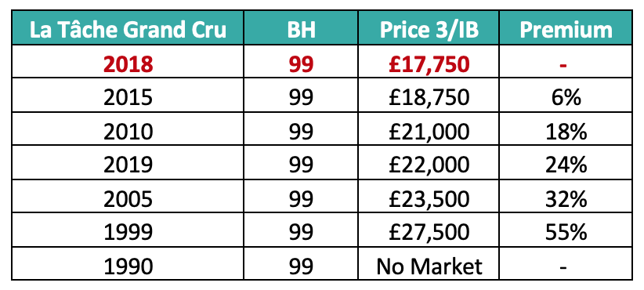Image resolution: width=644 pixels, height=290 pixels.
Task: Select the £21,000 price cell
Action: click(429, 129)
